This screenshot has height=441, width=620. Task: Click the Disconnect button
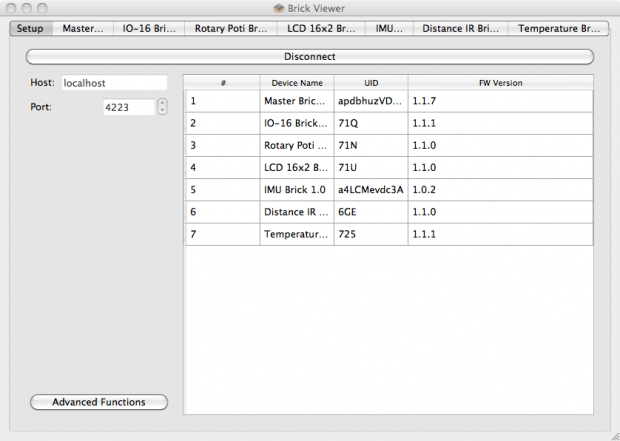tap(309, 57)
